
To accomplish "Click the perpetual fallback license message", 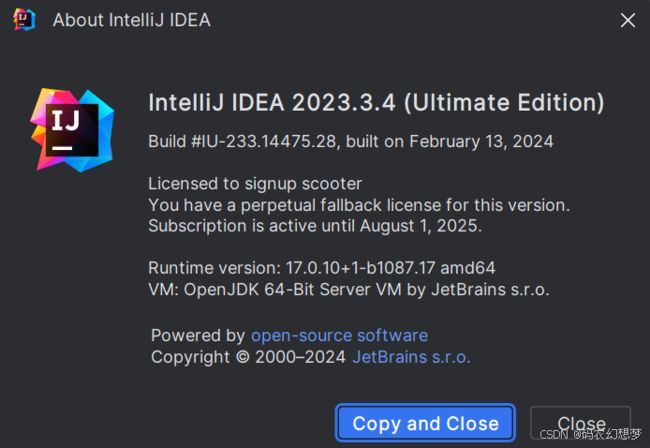I will (359, 205).
